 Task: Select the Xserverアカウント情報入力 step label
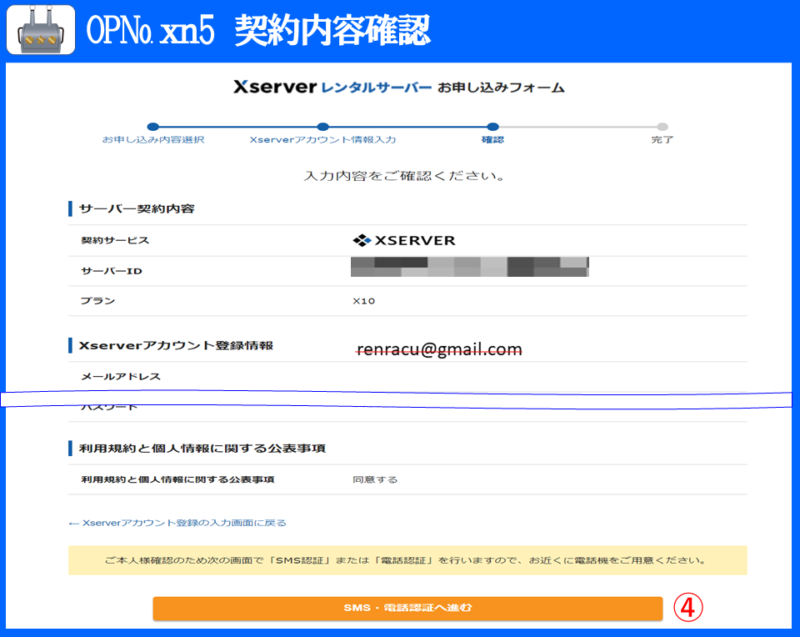click(x=322, y=140)
